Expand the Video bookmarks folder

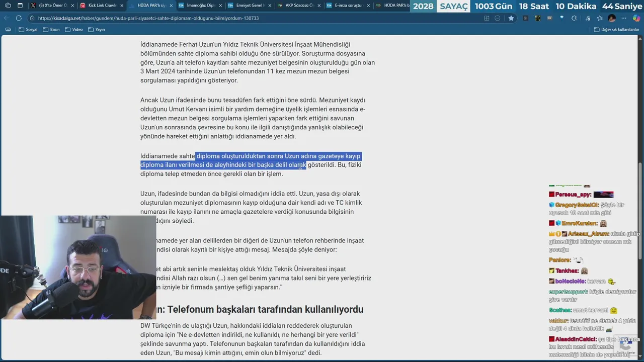74,29
